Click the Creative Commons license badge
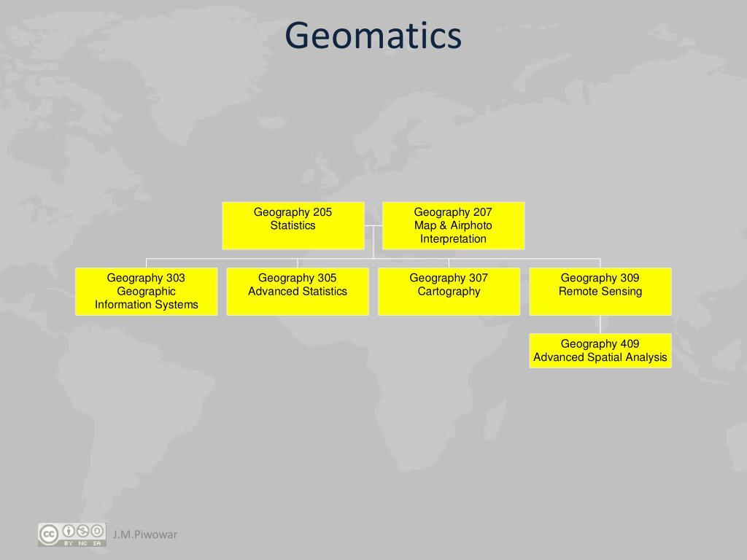The width and height of the screenshot is (747, 560). click(72, 534)
